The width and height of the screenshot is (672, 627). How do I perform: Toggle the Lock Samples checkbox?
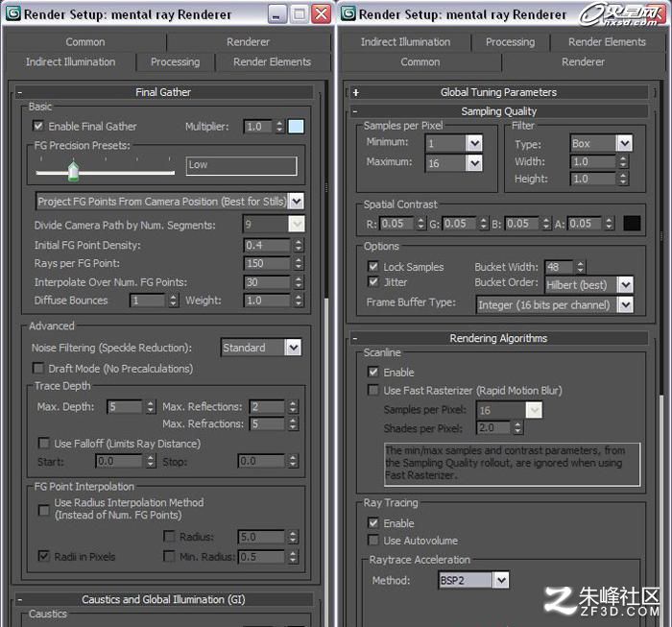373,267
